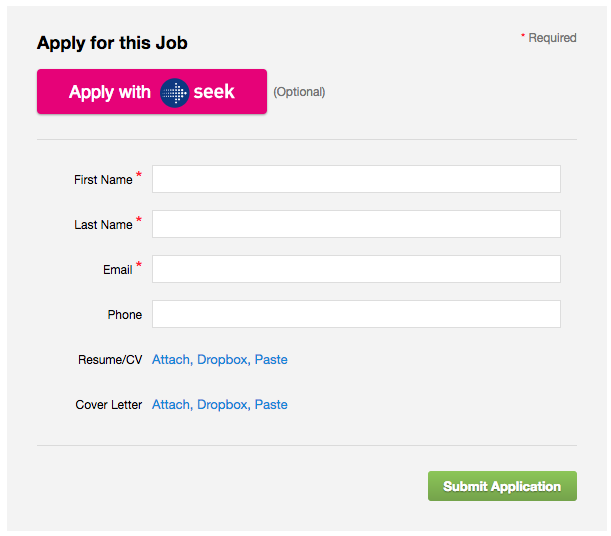
Task: Open Paste option for Resume/CV
Action: coord(271,359)
